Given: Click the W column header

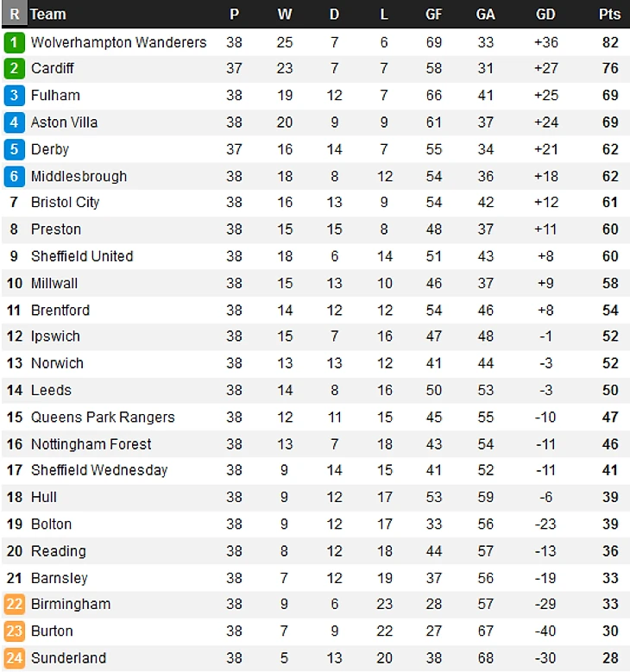Looking at the screenshot, I should click(x=284, y=14).
